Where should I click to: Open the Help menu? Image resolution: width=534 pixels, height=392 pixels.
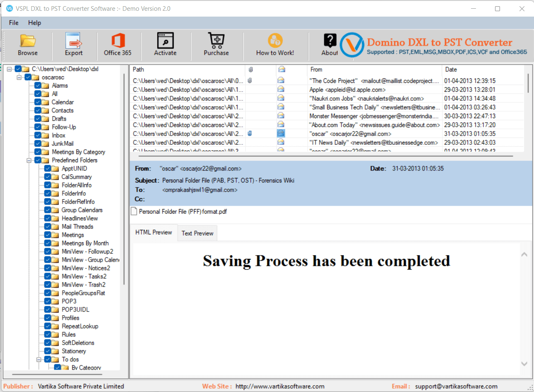(x=34, y=23)
